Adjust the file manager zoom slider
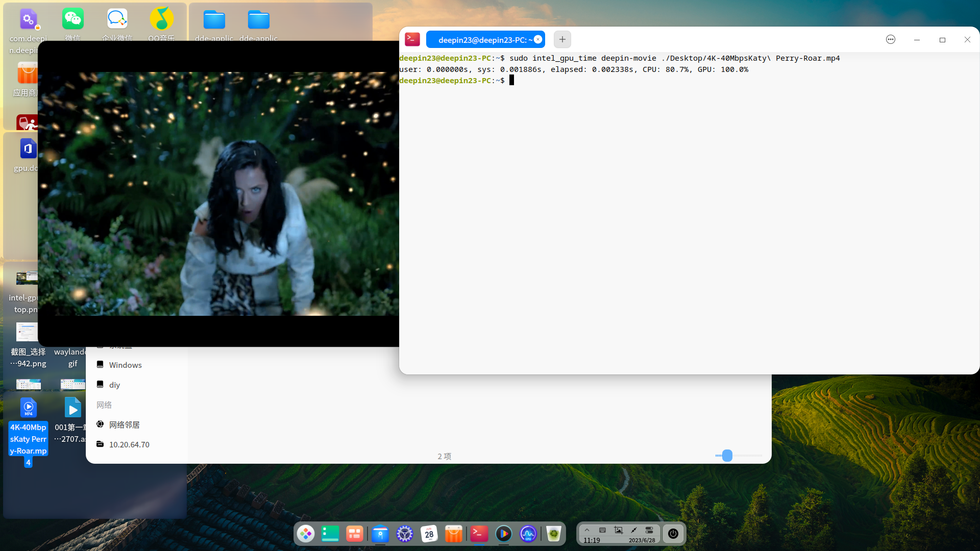Image resolution: width=980 pixels, height=551 pixels. [726, 456]
